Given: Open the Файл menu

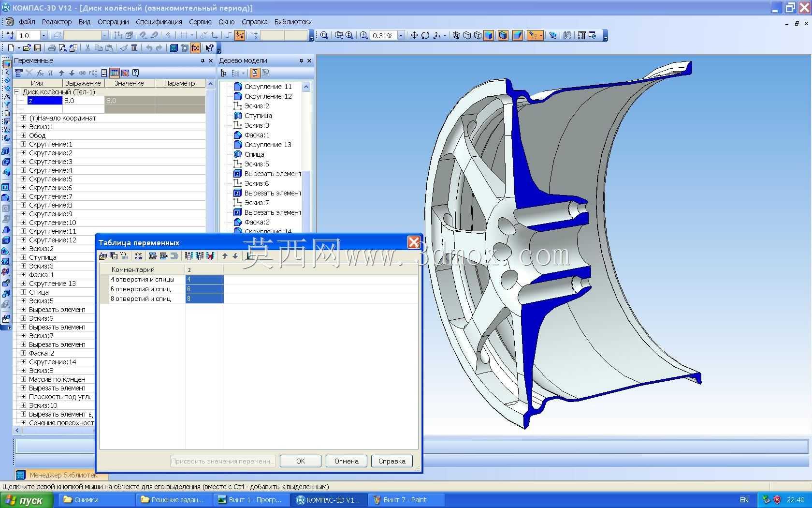Looking at the screenshot, I should pos(27,22).
